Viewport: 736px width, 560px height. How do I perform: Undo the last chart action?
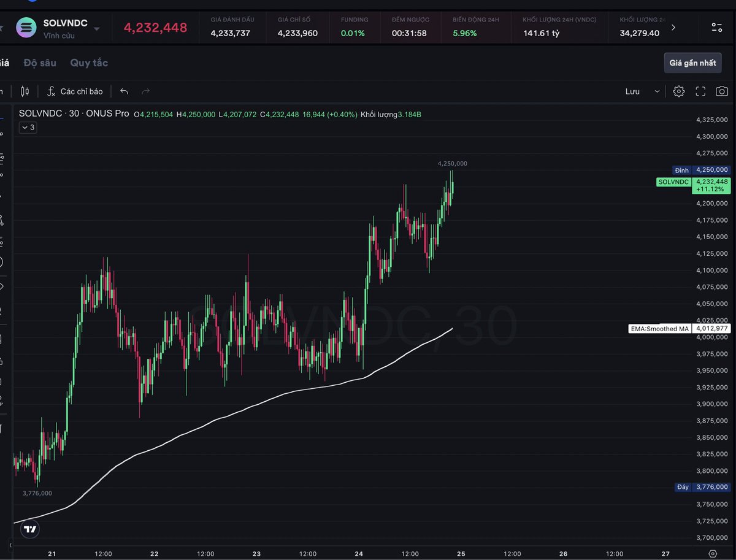[x=124, y=91]
